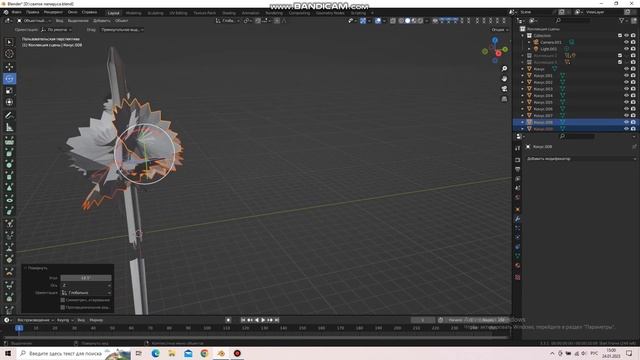640x360 pixels.
Task: Select the Transform tool in toolbar
Action: (9, 102)
